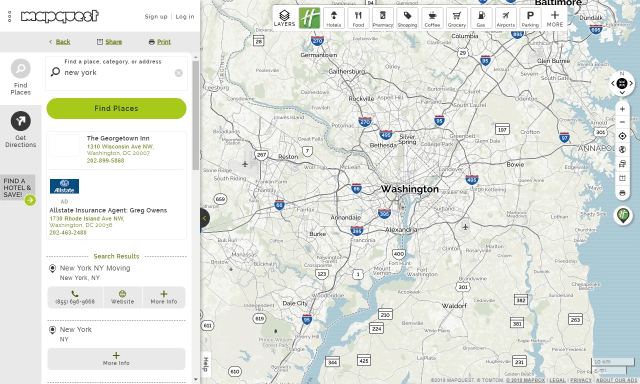Image resolution: width=640 pixels, height=384 pixels.
Task: Switch to satellite globe view
Action: click(x=622, y=150)
